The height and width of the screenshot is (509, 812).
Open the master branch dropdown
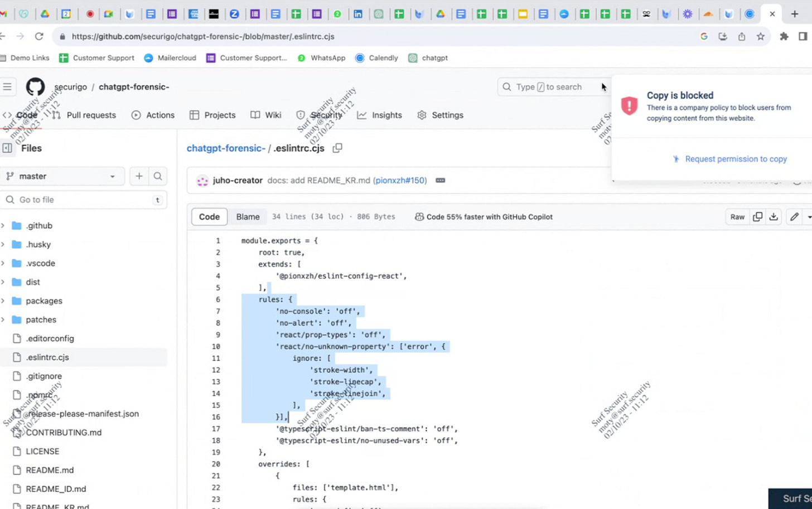click(x=62, y=176)
